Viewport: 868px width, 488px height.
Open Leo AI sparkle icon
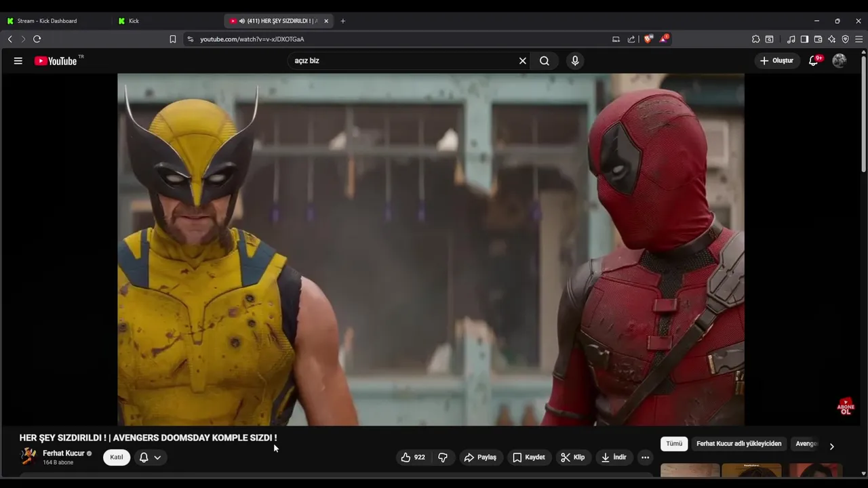831,39
